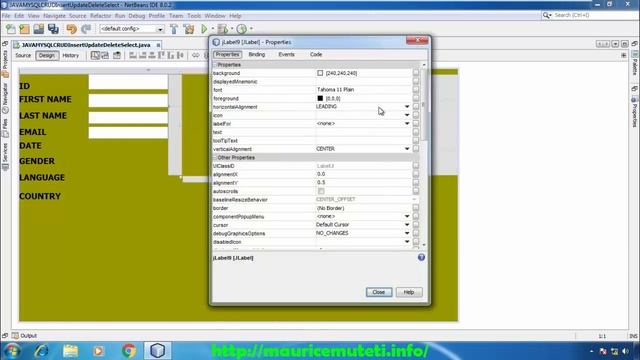The width and height of the screenshot is (640, 360).
Task: Open the custom editor button for border row
Action: (416, 208)
